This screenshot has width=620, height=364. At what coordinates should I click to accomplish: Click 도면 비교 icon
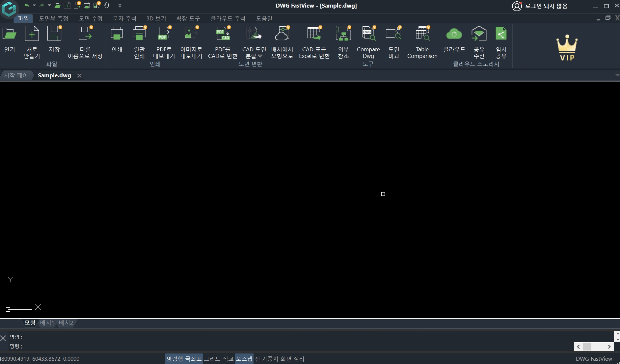(x=394, y=34)
